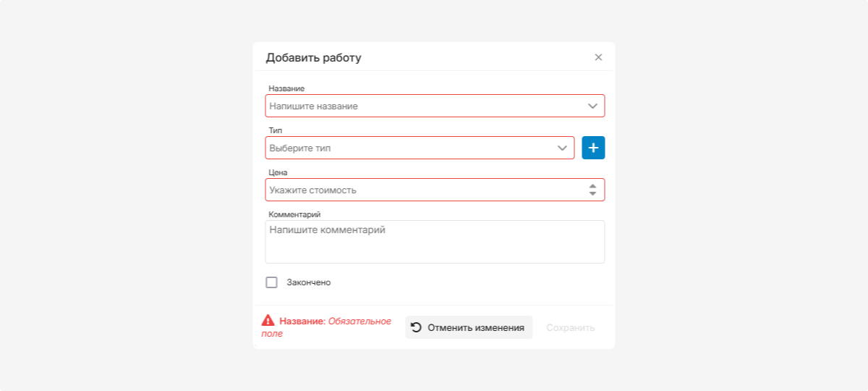Expand the Название dropdown chevron
Screen dimensions: 868x391
click(592, 106)
